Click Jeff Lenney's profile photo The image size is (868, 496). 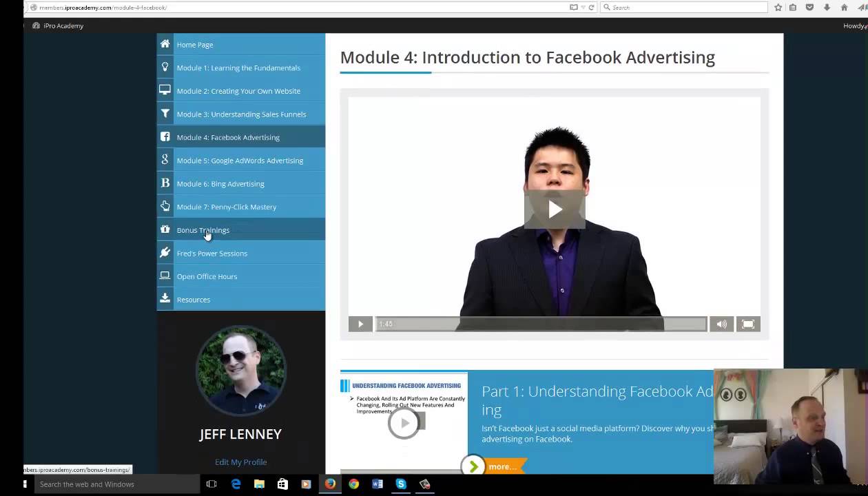point(240,371)
